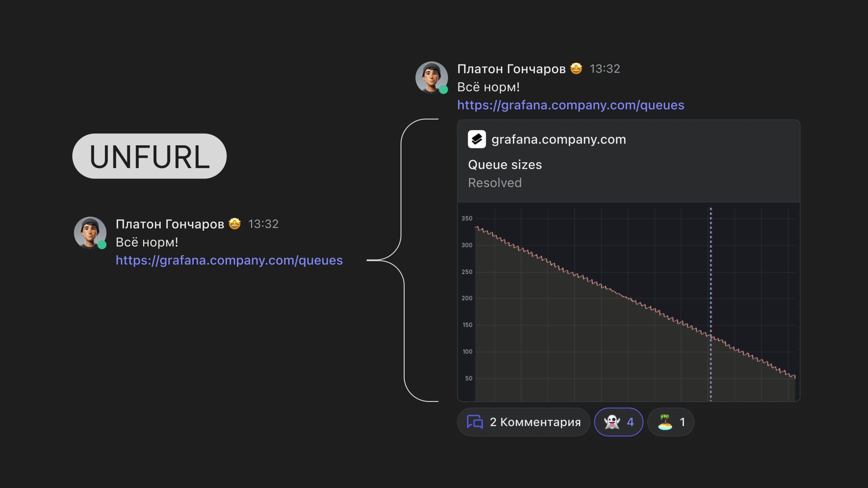The image size is (868, 488).
Task: Click the green online status dot on right avatar
Action: click(x=444, y=90)
